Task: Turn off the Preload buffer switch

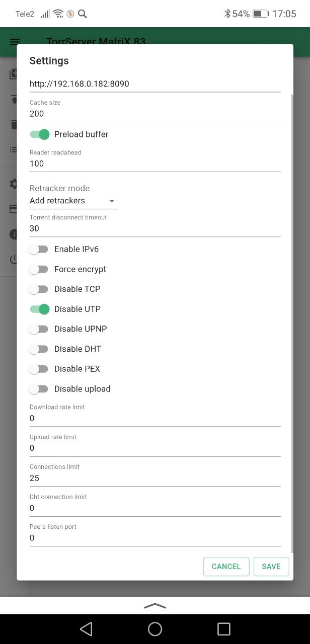Action: (39, 134)
